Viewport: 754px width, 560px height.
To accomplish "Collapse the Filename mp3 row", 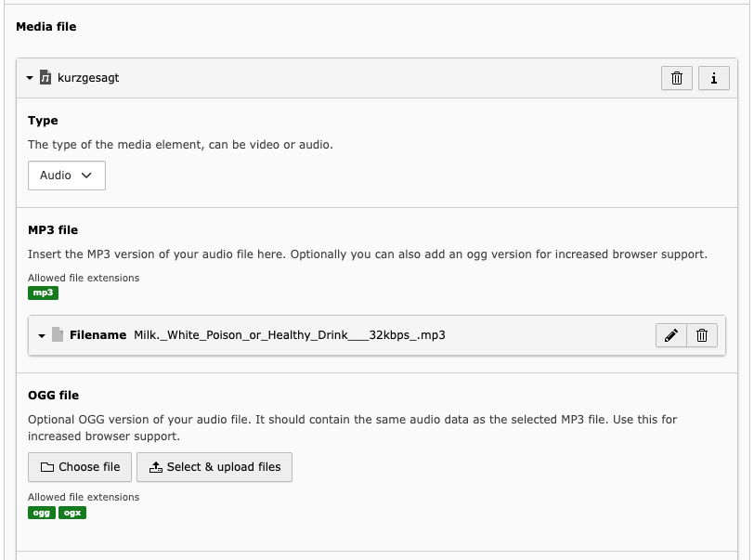I will [x=42, y=335].
